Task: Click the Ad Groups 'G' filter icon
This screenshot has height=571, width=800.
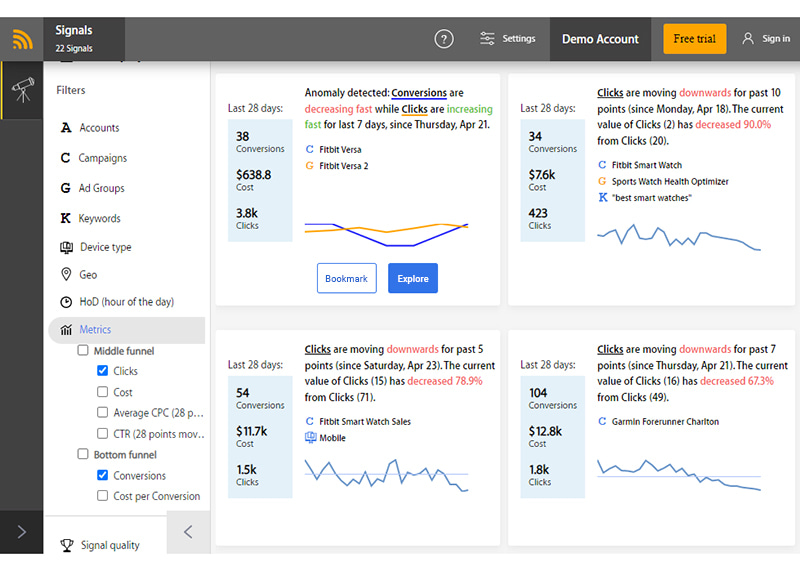Action: point(65,188)
